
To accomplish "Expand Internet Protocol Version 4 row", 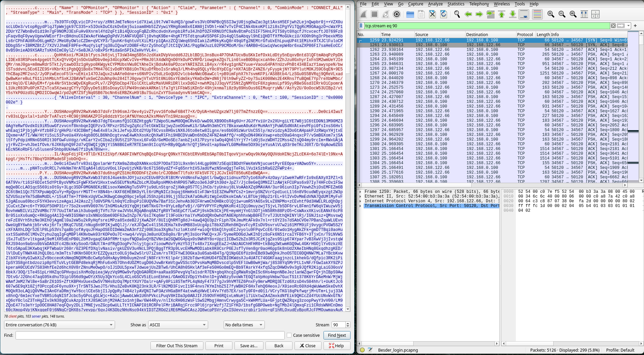I will (x=360, y=201).
